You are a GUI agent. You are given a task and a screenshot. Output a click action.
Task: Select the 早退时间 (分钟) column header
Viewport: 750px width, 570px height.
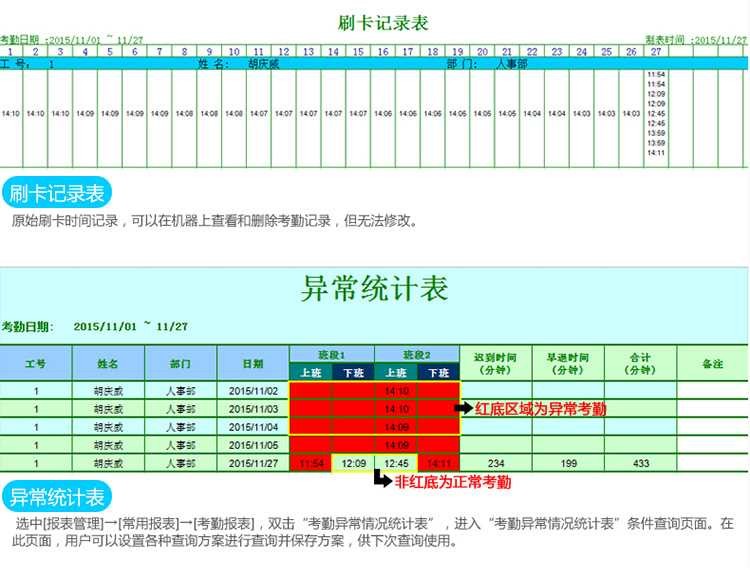pyautogui.click(x=567, y=364)
